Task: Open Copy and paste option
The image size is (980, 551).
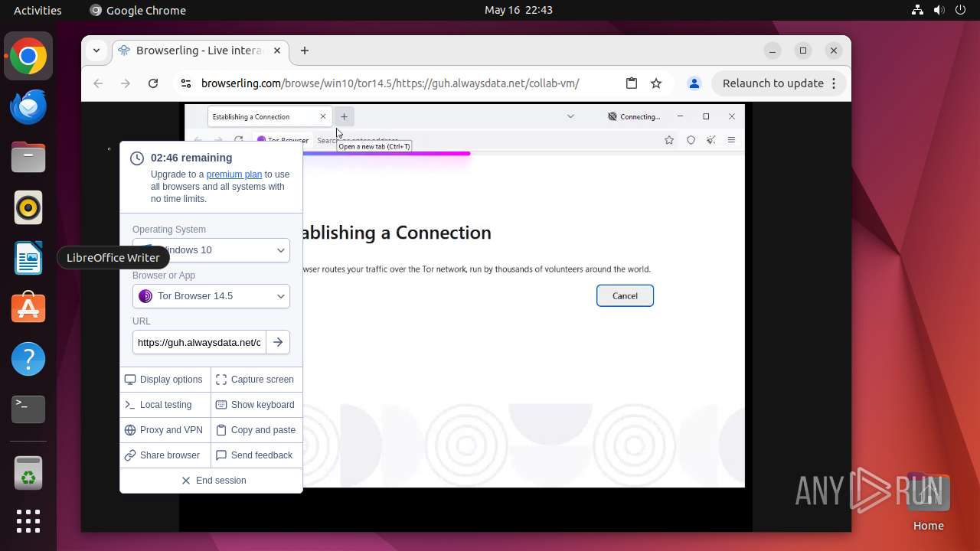Action: point(256,430)
